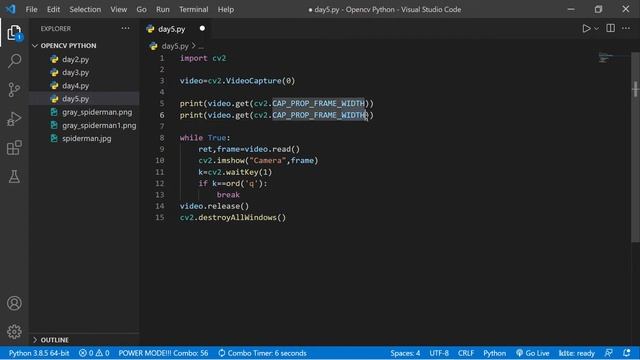Click the Combo Timer status item
640x360 pixels.
tap(262, 353)
